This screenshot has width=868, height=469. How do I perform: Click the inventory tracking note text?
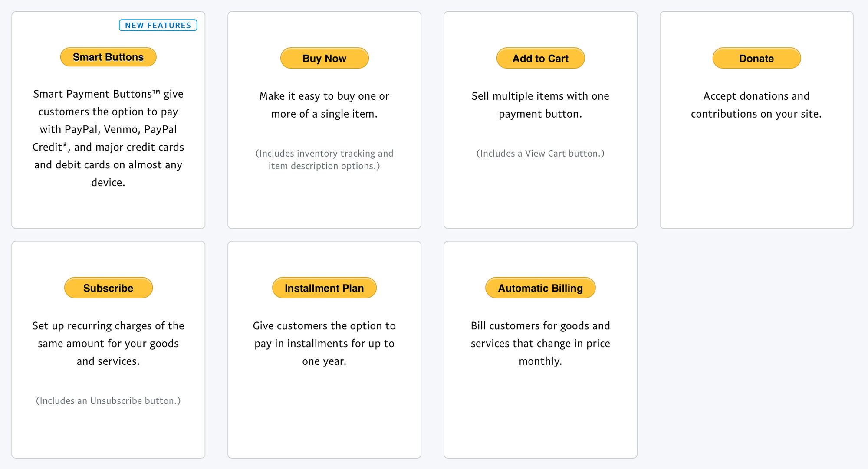pos(324,160)
